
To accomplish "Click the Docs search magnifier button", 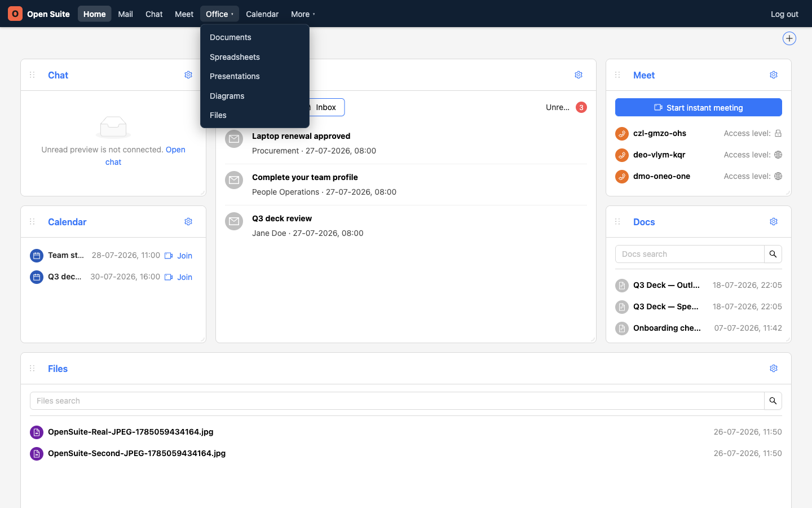I will [x=773, y=254].
